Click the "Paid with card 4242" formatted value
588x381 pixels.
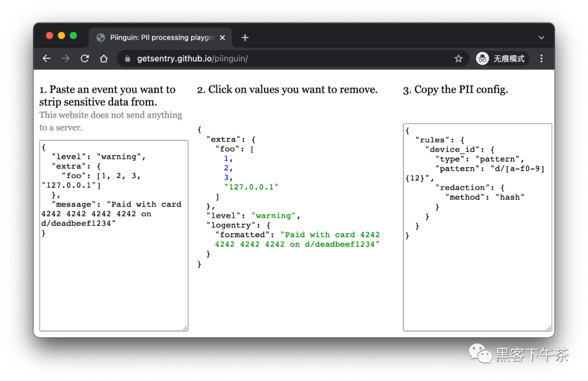[297, 239]
